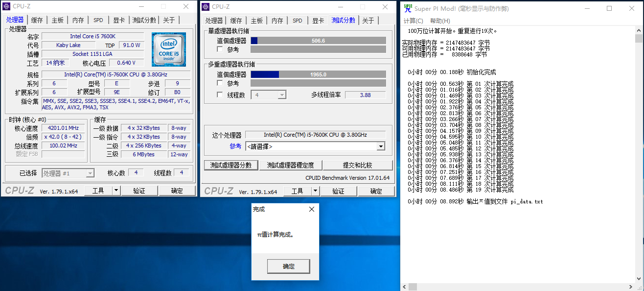
Task: Open the thread count dropdown showing 4
Action: tap(282, 94)
